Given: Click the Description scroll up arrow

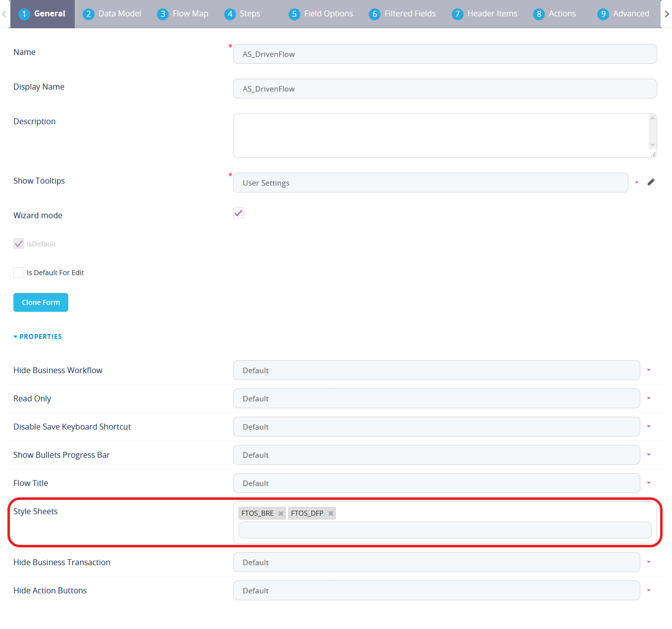Looking at the screenshot, I should coord(652,119).
